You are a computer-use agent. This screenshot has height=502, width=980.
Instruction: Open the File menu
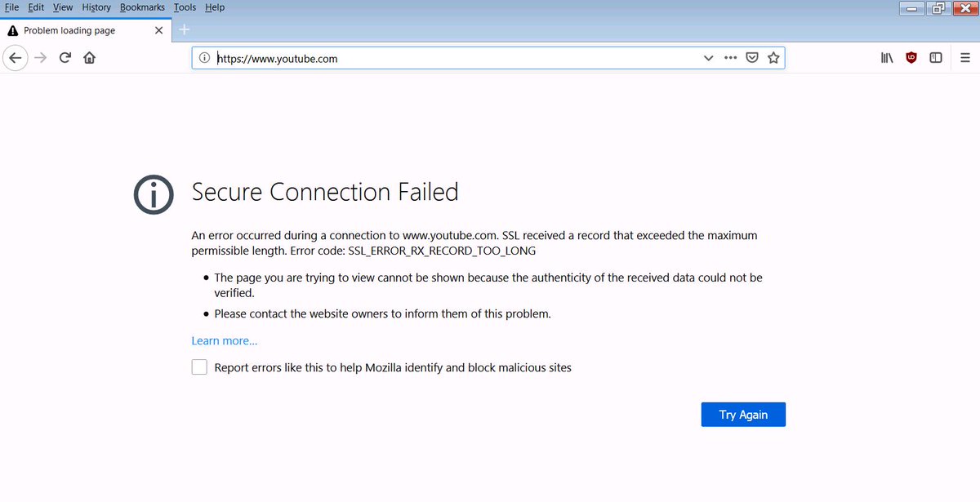[11, 7]
